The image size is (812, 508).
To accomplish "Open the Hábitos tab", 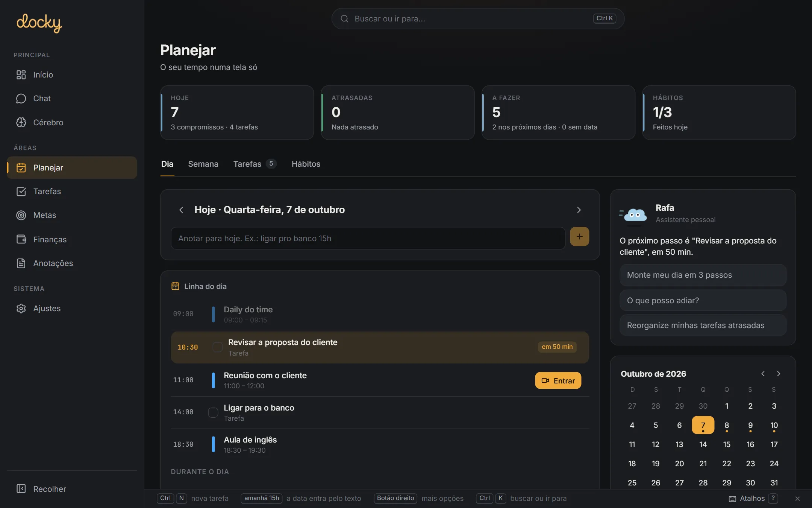I will (x=306, y=164).
